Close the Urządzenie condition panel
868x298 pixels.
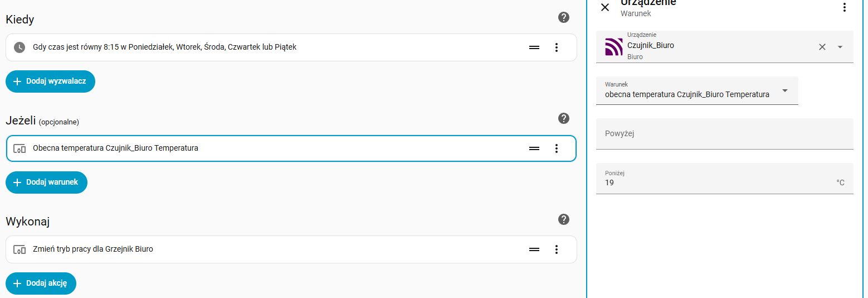605,7
